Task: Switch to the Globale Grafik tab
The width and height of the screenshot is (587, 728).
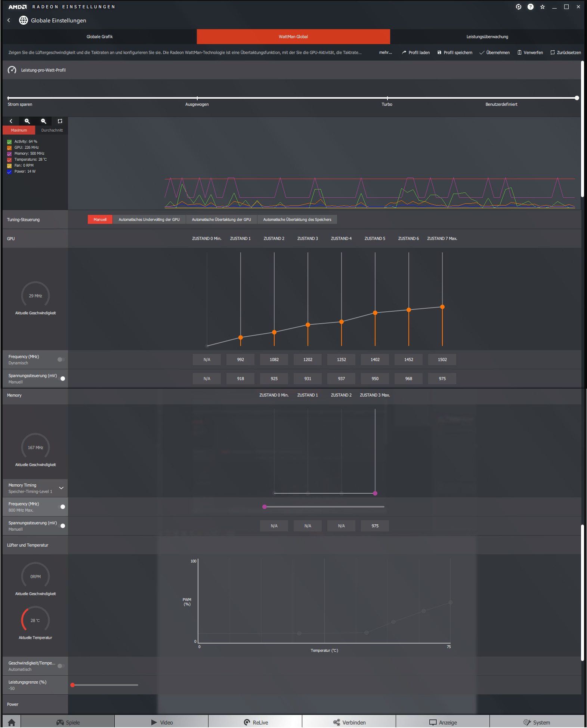Action: click(99, 37)
